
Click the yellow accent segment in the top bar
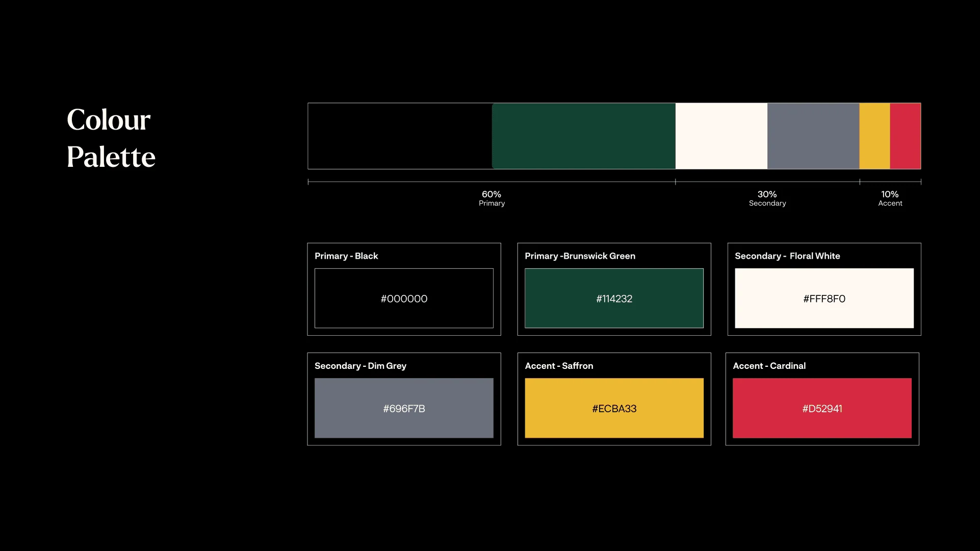(875, 136)
